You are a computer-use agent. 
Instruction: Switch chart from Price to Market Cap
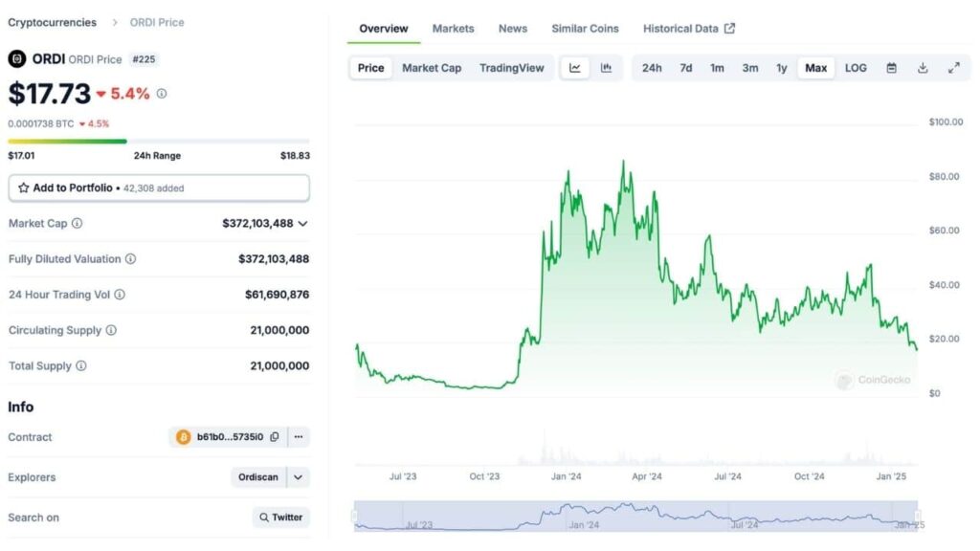pyautogui.click(x=431, y=67)
